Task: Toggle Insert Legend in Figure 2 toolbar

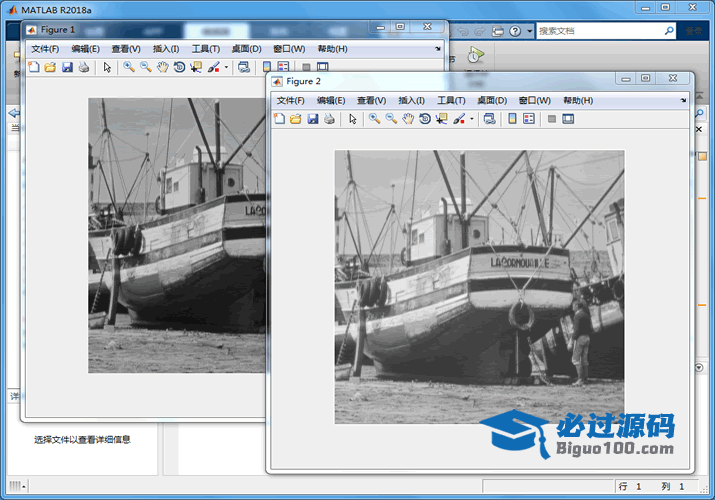Action: (x=529, y=119)
